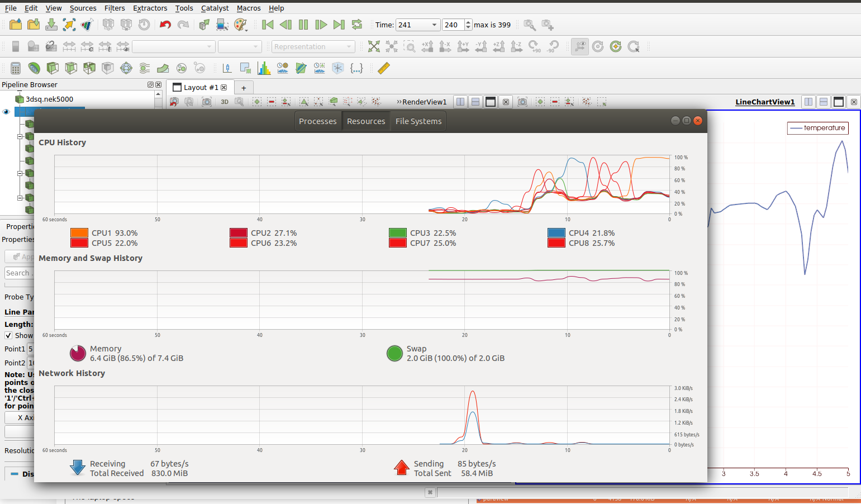The image size is (861, 504).
Task: Apply the Warp By Vector filter icon
Action: [x=163, y=68]
